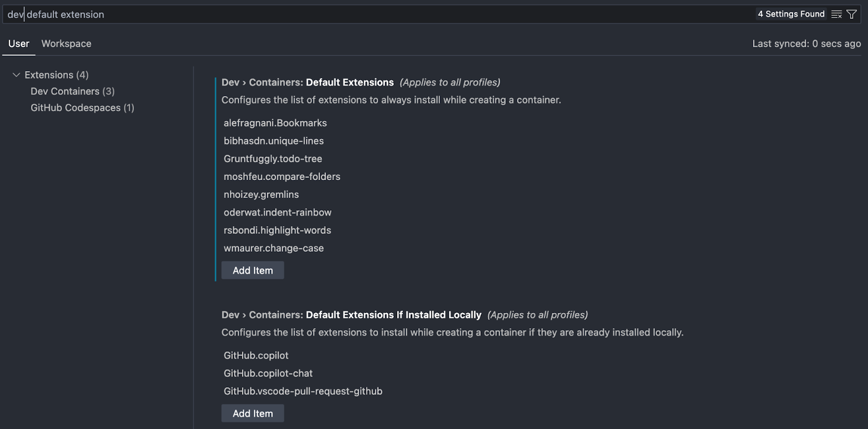
Task: Select Extensions (4) category label
Action: click(x=56, y=75)
